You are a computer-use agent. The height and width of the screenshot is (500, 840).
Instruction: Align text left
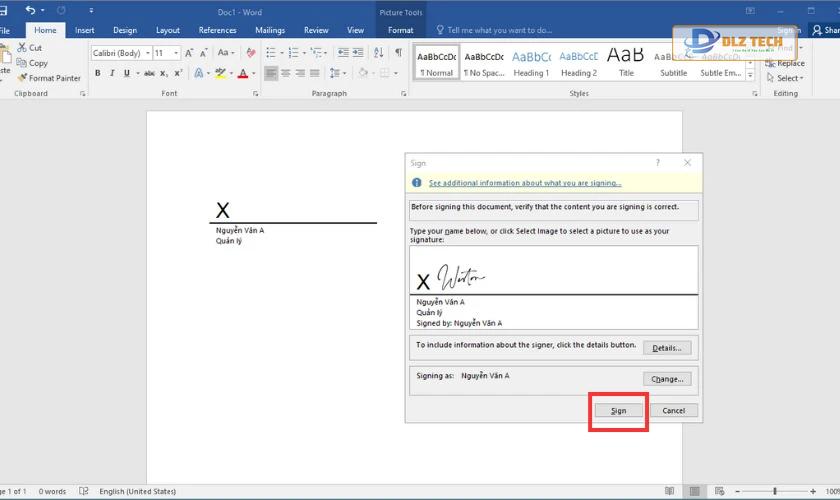(x=271, y=73)
